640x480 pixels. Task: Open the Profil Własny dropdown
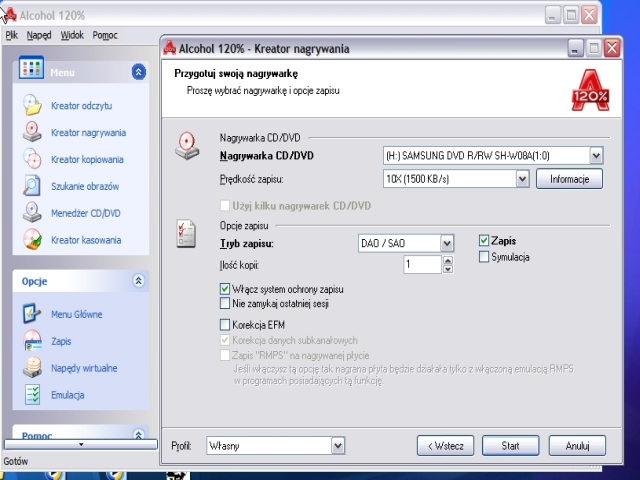(x=338, y=445)
